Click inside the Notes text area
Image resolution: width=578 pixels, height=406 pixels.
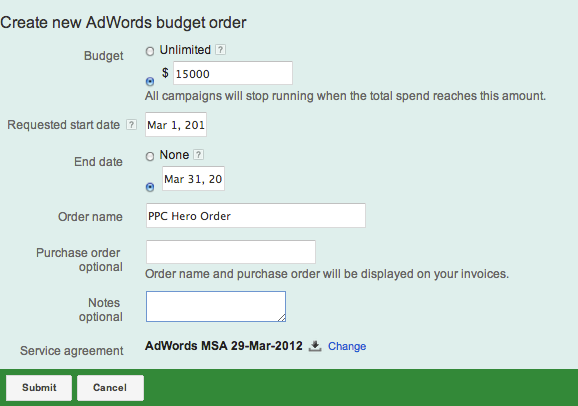pyautogui.click(x=216, y=306)
